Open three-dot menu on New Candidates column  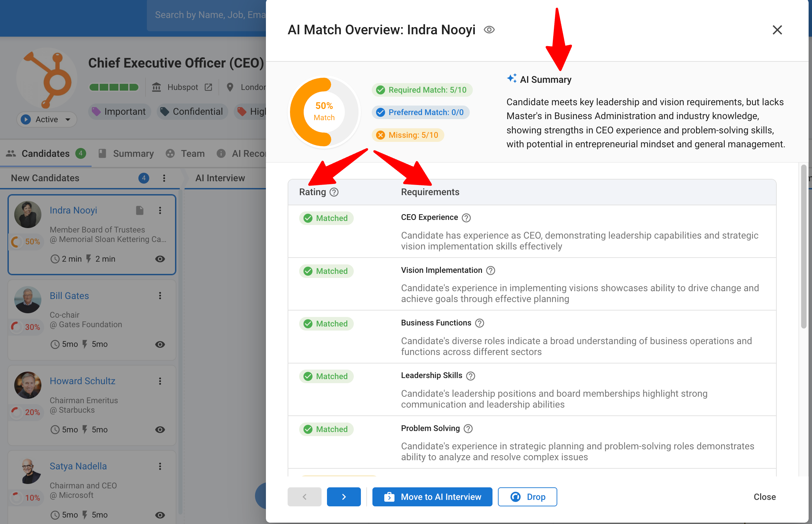point(164,178)
